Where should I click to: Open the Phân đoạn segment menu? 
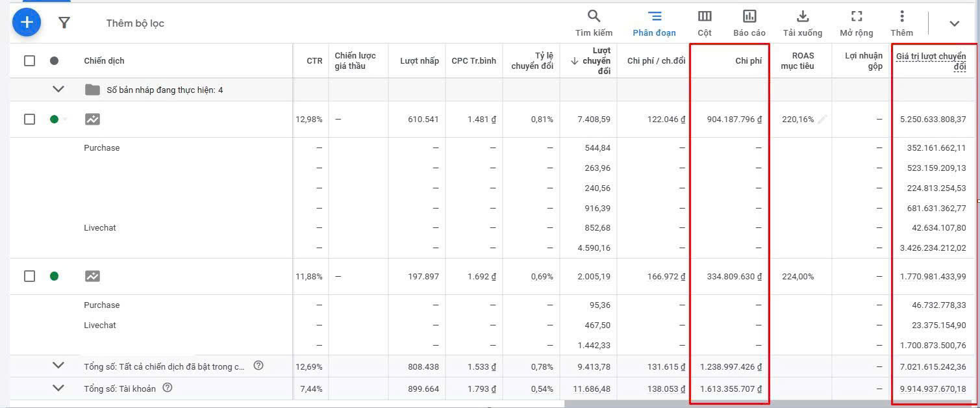click(654, 23)
